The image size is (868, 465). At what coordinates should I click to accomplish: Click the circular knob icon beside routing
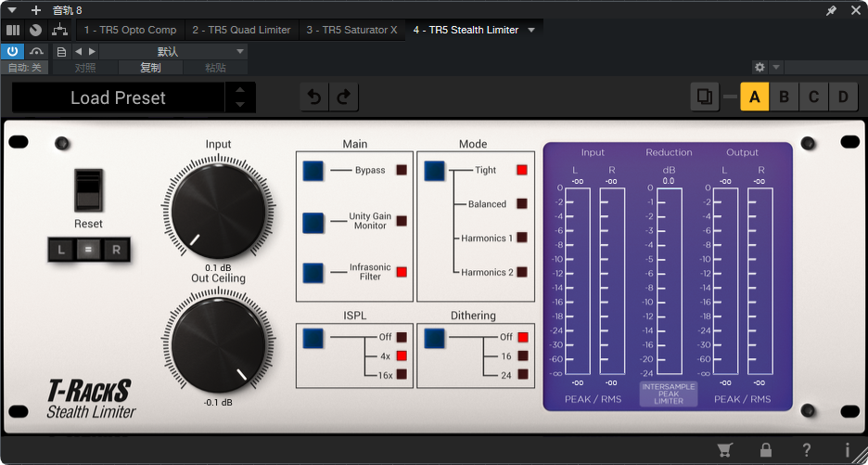[x=35, y=30]
